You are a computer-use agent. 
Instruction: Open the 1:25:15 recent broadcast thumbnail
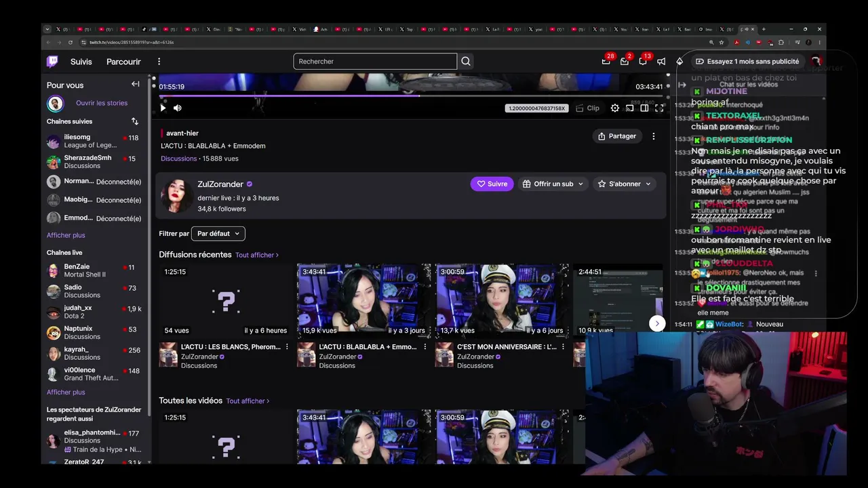226,301
